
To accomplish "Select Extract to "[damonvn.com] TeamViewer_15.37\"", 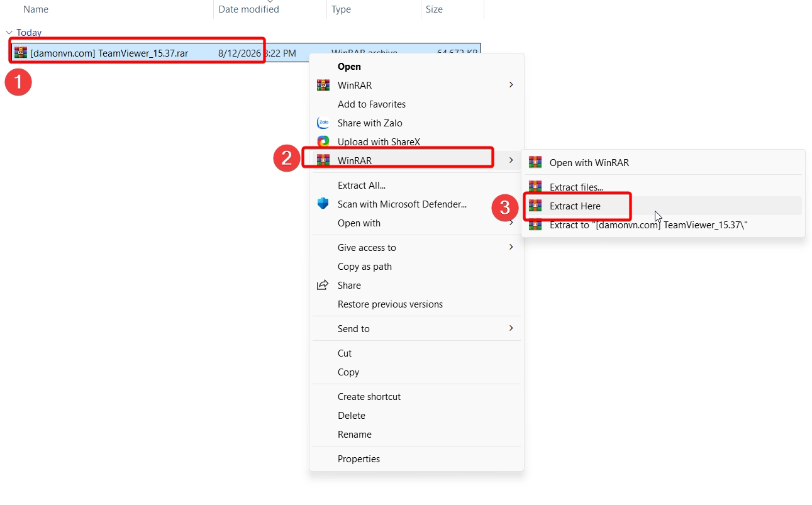I will pyautogui.click(x=648, y=225).
